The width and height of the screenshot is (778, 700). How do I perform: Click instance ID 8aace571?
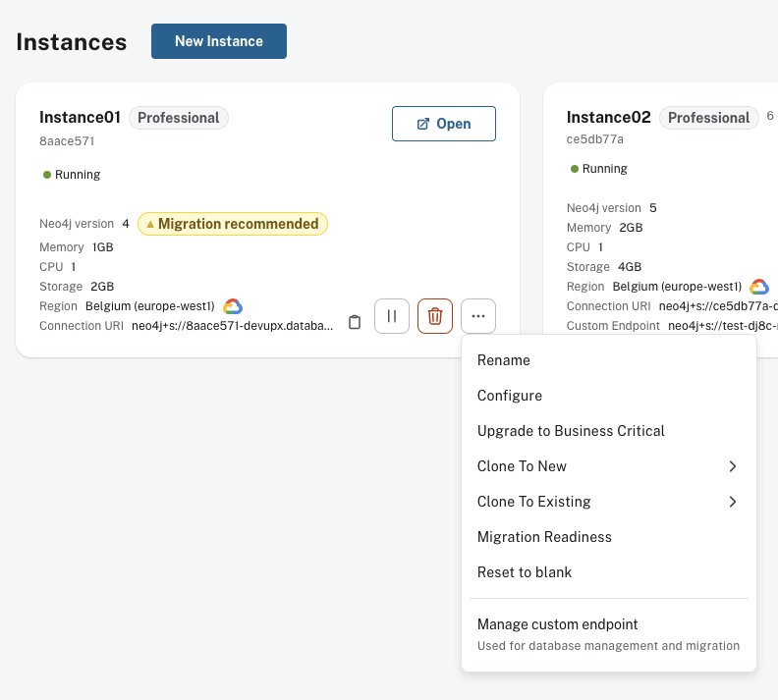pyautogui.click(x=67, y=141)
